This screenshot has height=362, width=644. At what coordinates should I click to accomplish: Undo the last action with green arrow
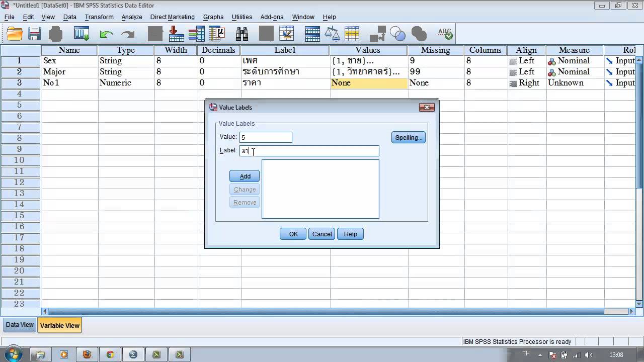[106, 34]
